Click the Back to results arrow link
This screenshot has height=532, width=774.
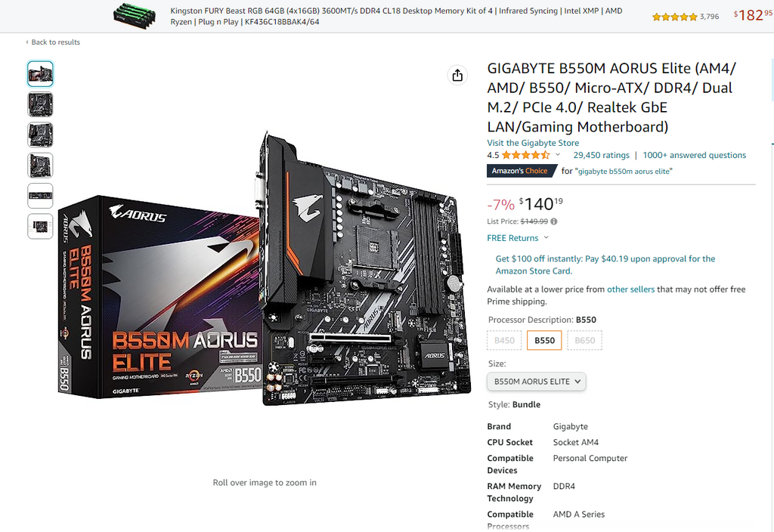tap(53, 42)
